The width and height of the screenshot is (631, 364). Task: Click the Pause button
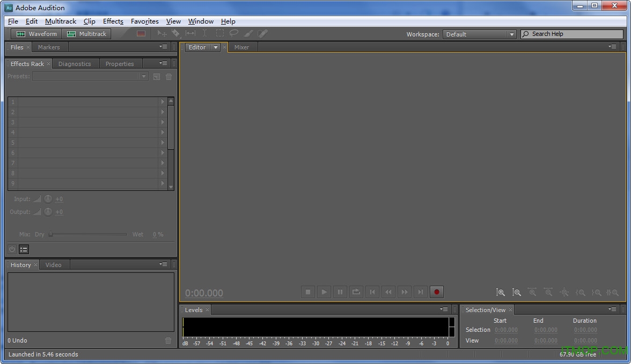coord(340,292)
